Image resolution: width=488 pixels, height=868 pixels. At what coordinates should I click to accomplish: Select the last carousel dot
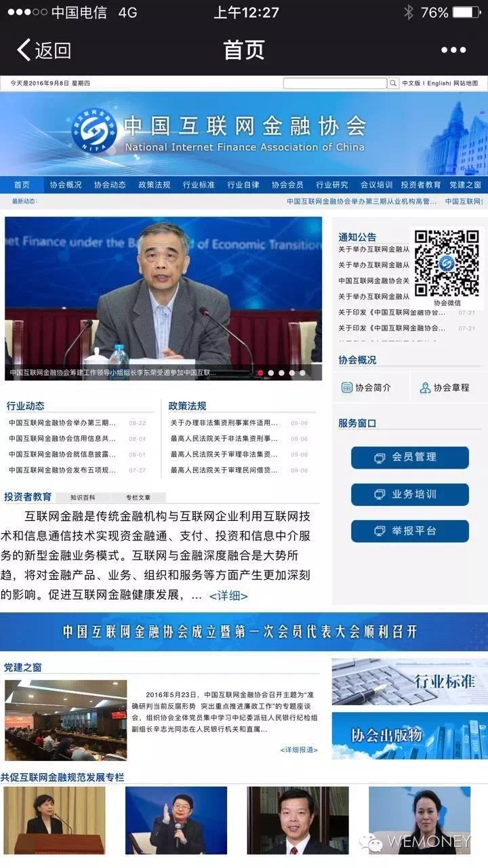[x=302, y=372]
